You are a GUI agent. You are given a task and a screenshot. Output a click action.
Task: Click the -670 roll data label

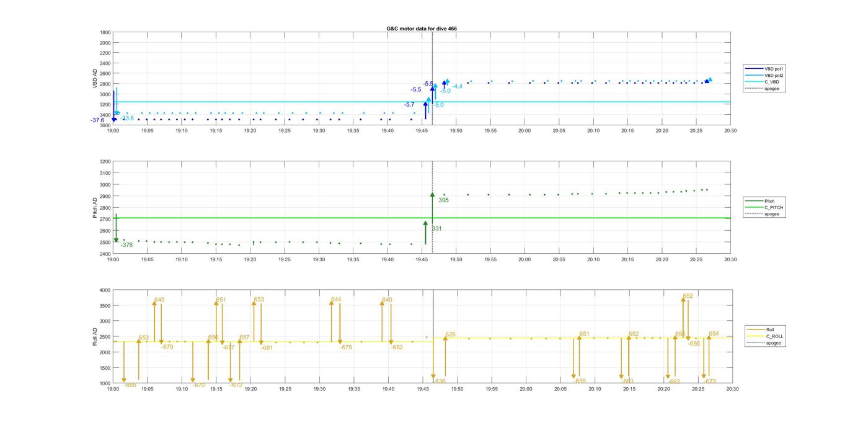pyautogui.click(x=198, y=385)
